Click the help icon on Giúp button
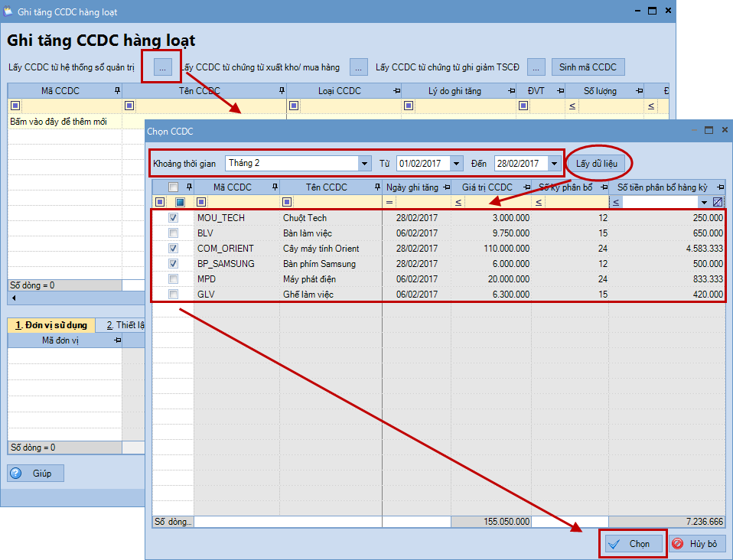 [x=16, y=474]
